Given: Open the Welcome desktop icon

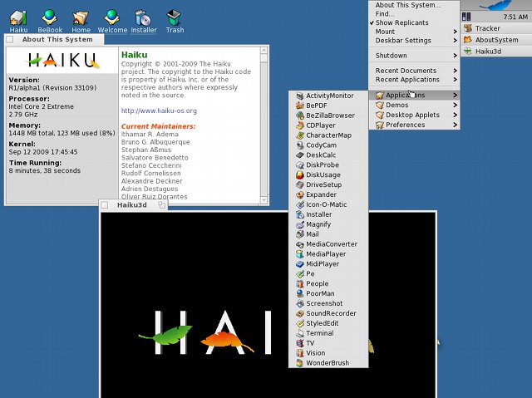Looking at the screenshot, I should 112,21.
